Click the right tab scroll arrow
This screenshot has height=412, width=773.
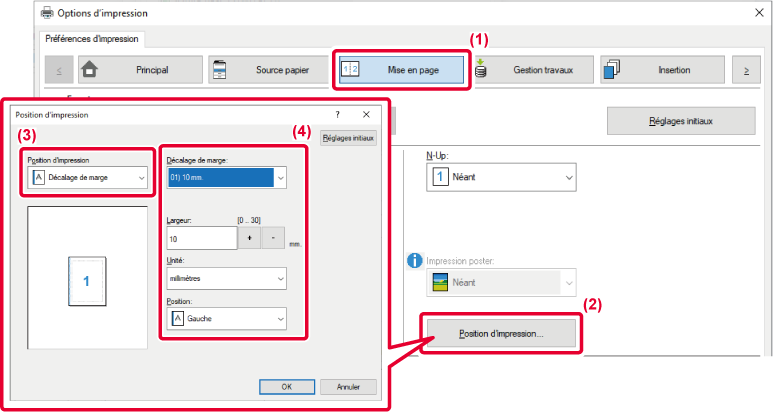tap(744, 70)
